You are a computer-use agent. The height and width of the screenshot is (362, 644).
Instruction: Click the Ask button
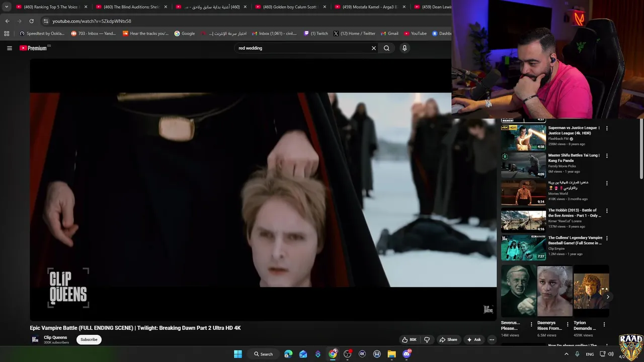[x=474, y=340]
